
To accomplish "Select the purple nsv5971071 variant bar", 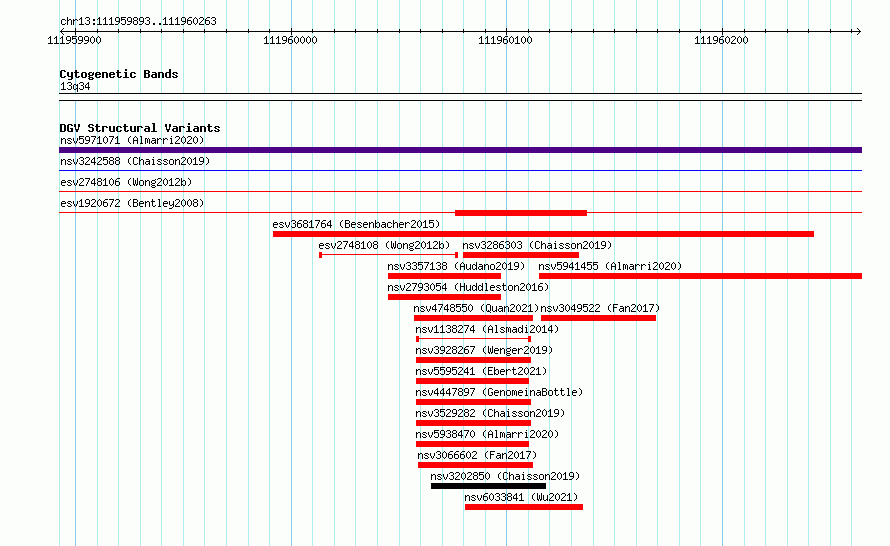I will [460, 150].
